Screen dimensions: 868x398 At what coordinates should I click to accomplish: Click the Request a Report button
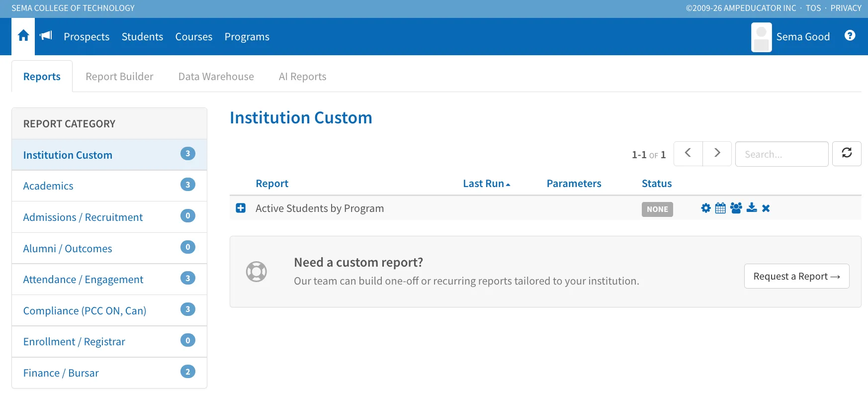796,276
